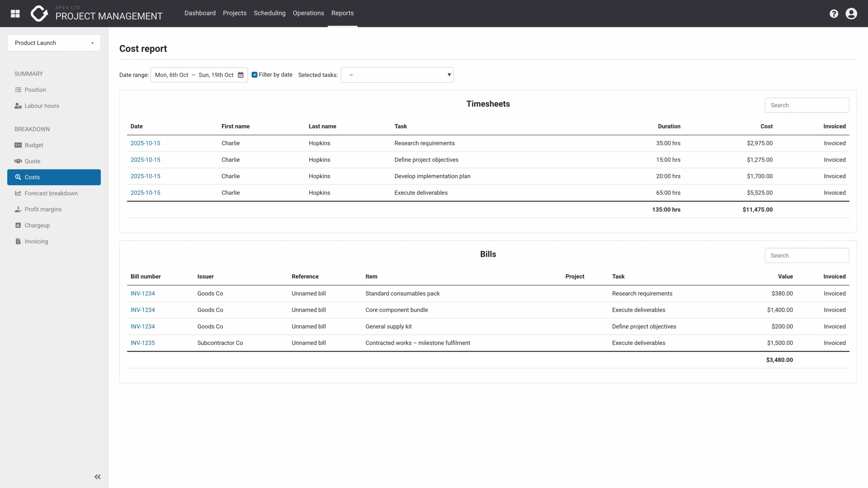Open Forecast breakdown in sidebar
The width and height of the screenshot is (868, 488).
(x=51, y=193)
